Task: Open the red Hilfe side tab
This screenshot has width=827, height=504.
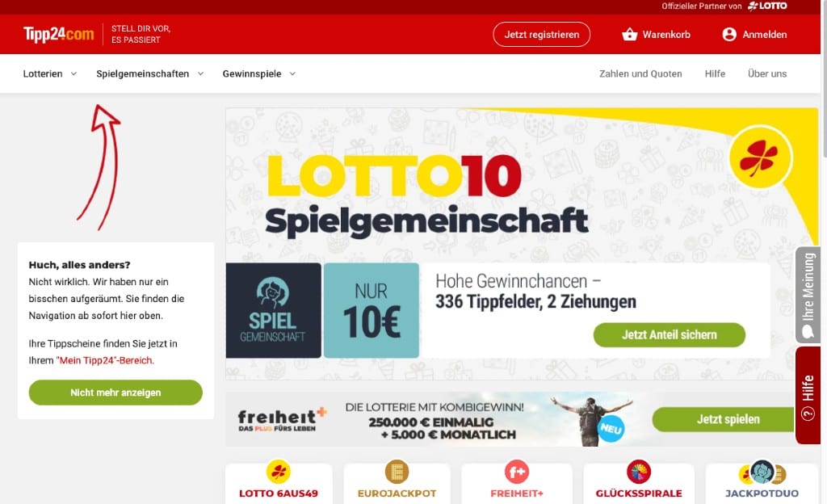Action: (808, 396)
